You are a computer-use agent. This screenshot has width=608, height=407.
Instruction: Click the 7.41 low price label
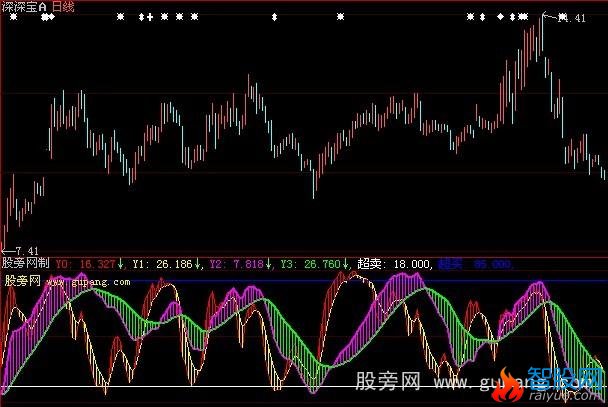(x=27, y=251)
